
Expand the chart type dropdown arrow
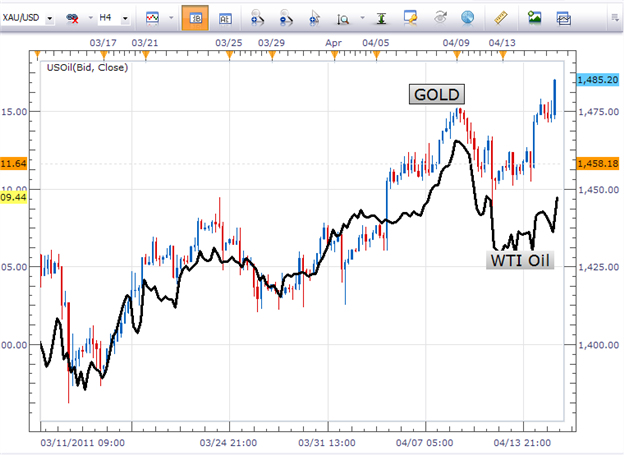coord(171,18)
